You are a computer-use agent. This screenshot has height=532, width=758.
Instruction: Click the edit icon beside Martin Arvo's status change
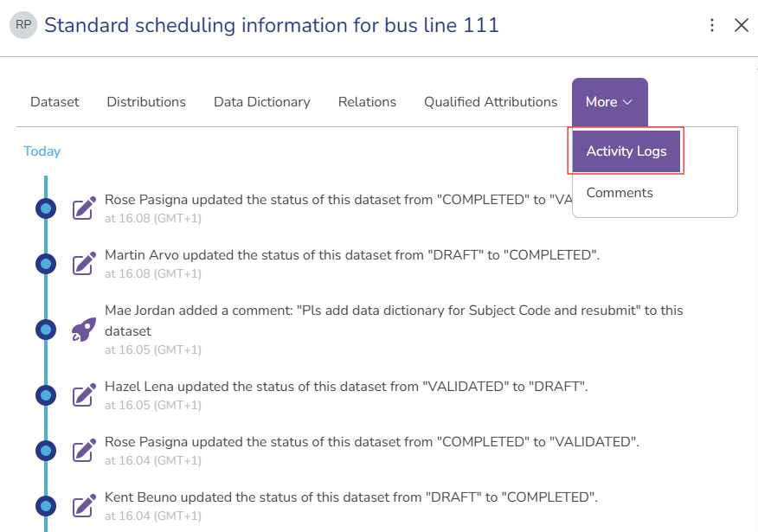pos(83,263)
